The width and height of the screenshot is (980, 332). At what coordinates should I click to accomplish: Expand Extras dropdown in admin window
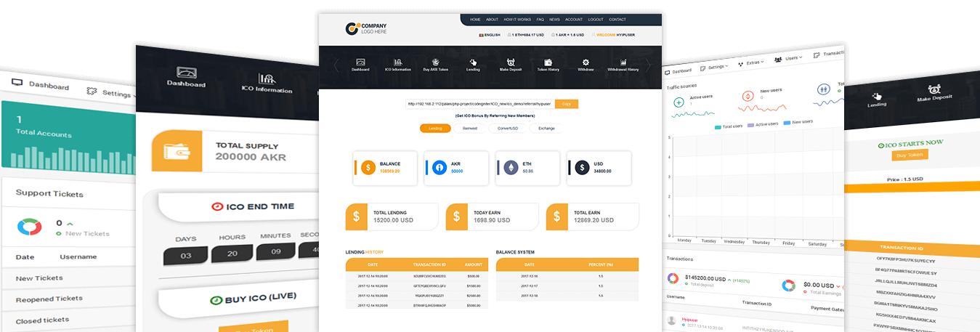click(x=751, y=62)
